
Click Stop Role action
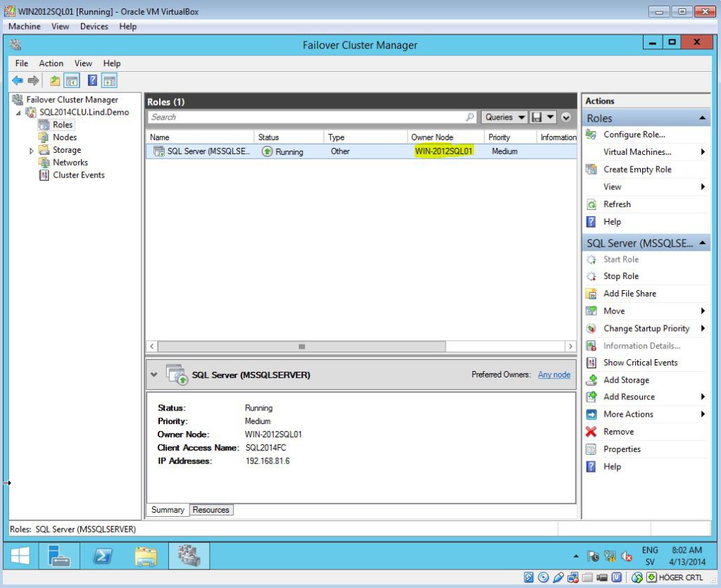click(621, 276)
